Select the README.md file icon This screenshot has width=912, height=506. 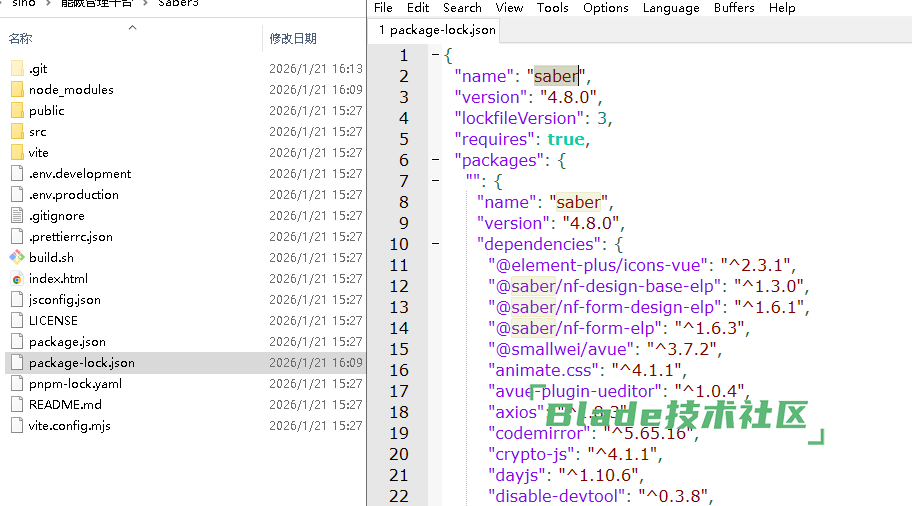coord(16,405)
